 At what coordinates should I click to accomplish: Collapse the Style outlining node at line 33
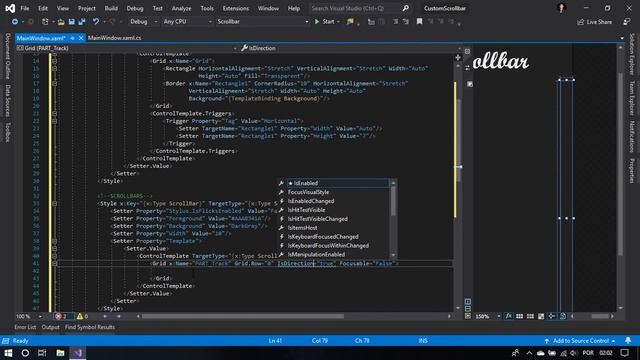[x=54, y=203]
